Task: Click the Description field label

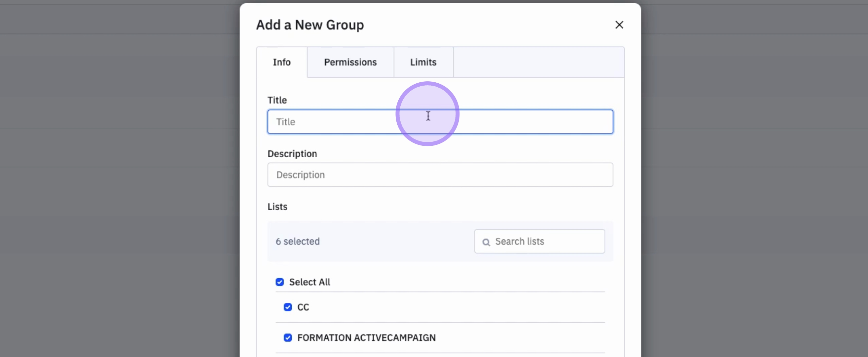Action: click(x=292, y=154)
